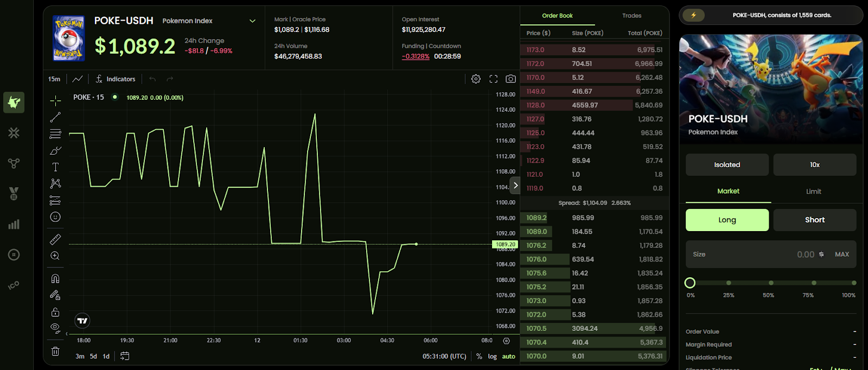Open the medal rewards sidebar icon
This screenshot has height=370, width=868.
click(x=14, y=193)
